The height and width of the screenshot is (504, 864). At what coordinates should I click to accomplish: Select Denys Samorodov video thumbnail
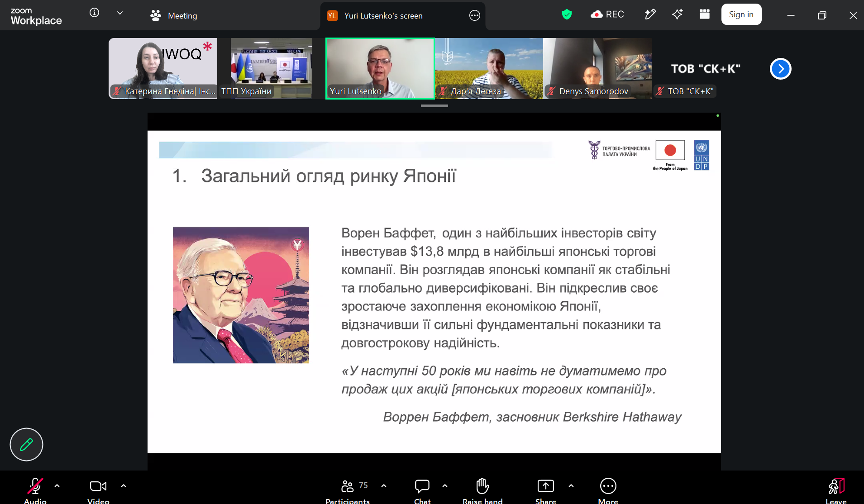pyautogui.click(x=597, y=68)
